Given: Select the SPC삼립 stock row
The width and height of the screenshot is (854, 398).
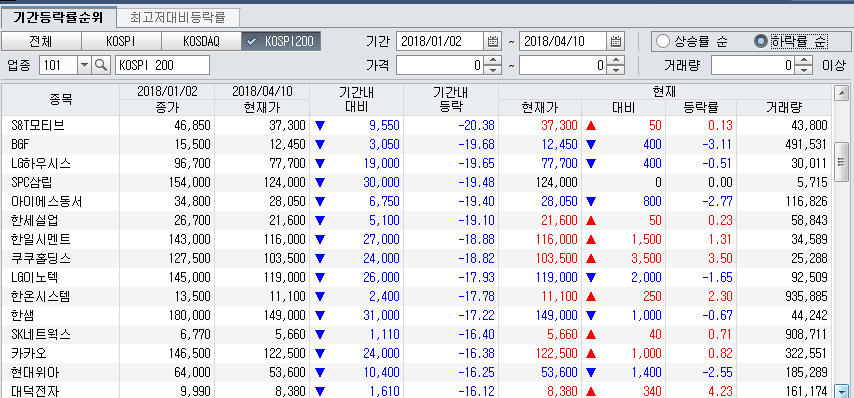Looking at the screenshot, I should tap(417, 182).
